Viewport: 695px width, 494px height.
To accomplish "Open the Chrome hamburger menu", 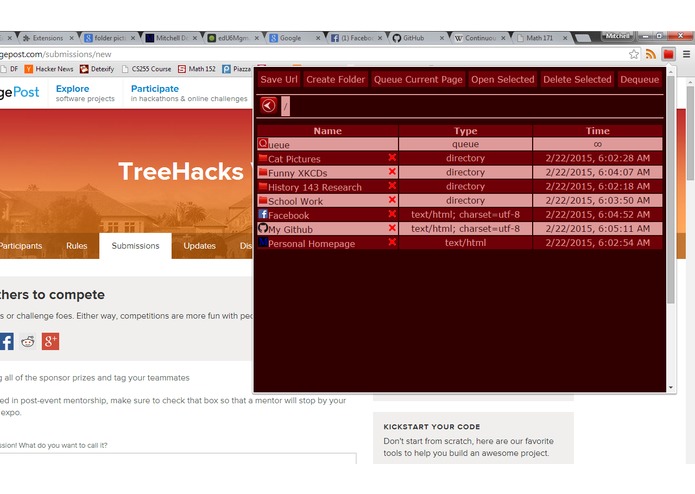I will coord(686,54).
